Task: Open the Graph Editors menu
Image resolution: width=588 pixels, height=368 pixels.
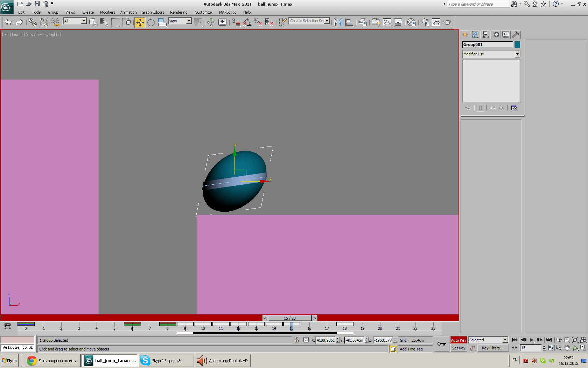Action: pyautogui.click(x=153, y=12)
